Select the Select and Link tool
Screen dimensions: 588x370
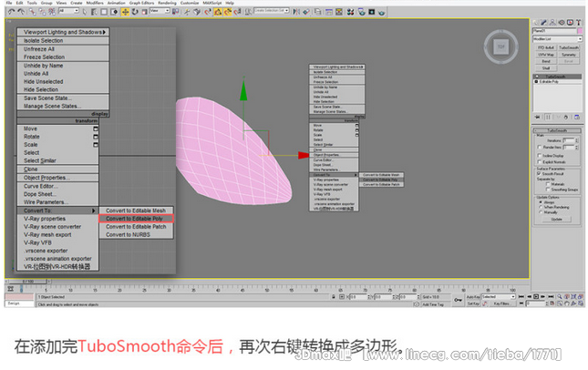pyautogui.click(x=32, y=12)
